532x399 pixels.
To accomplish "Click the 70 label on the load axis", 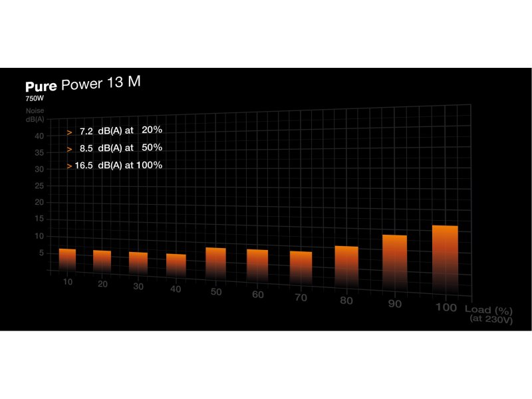I will pyautogui.click(x=301, y=298).
